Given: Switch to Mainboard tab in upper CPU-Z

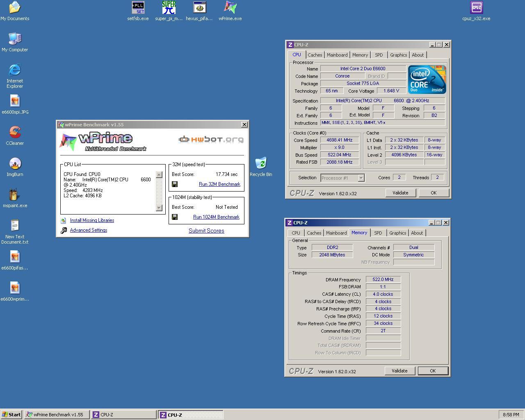Looking at the screenshot, I should pyautogui.click(x=337, y=55).
